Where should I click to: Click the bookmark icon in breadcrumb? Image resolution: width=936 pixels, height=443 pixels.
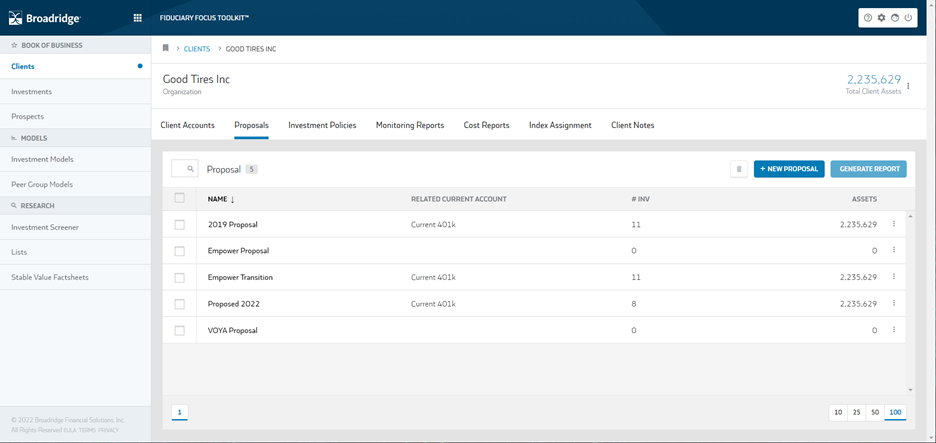[x=166, y=48]
